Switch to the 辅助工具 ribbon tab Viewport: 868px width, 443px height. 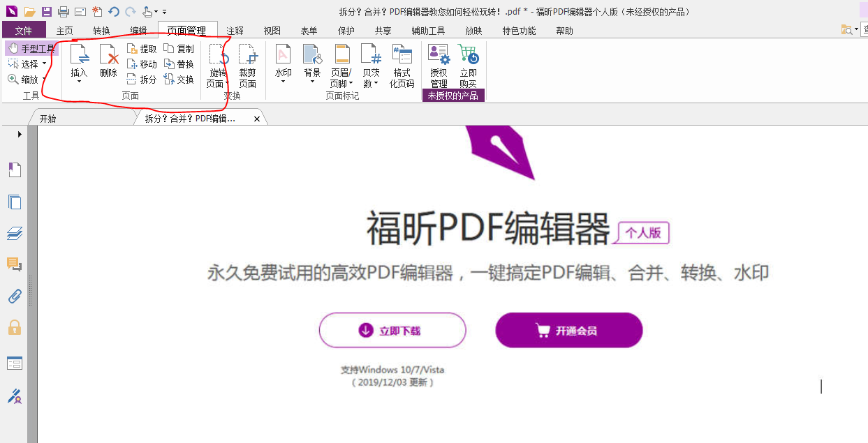(428, 31)
